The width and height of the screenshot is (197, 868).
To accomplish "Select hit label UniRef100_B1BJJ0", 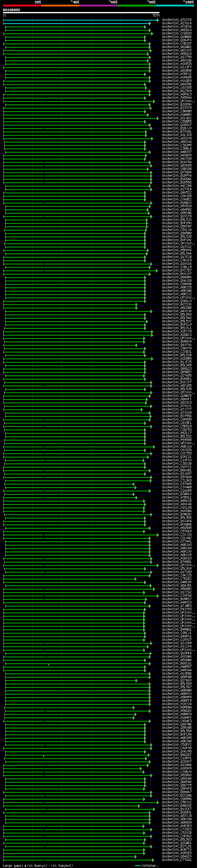I will coord(177,128).
